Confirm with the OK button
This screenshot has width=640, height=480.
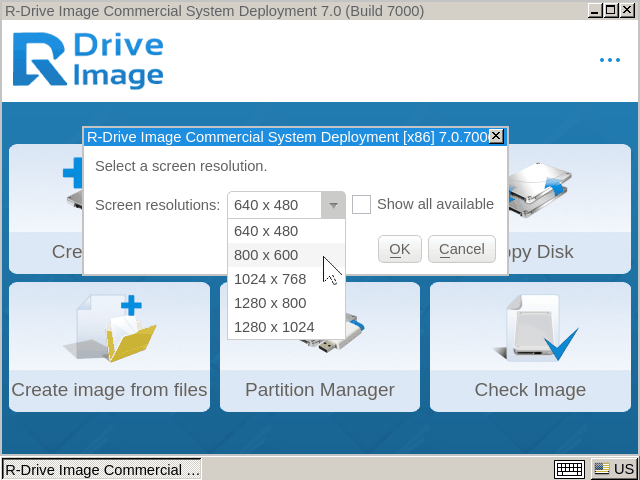pos(400,249)
